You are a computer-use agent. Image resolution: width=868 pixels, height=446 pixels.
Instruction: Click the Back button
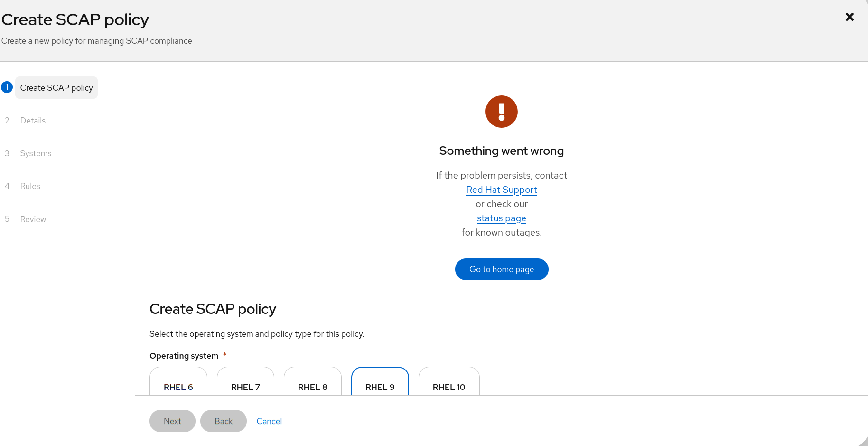[224, 421]
